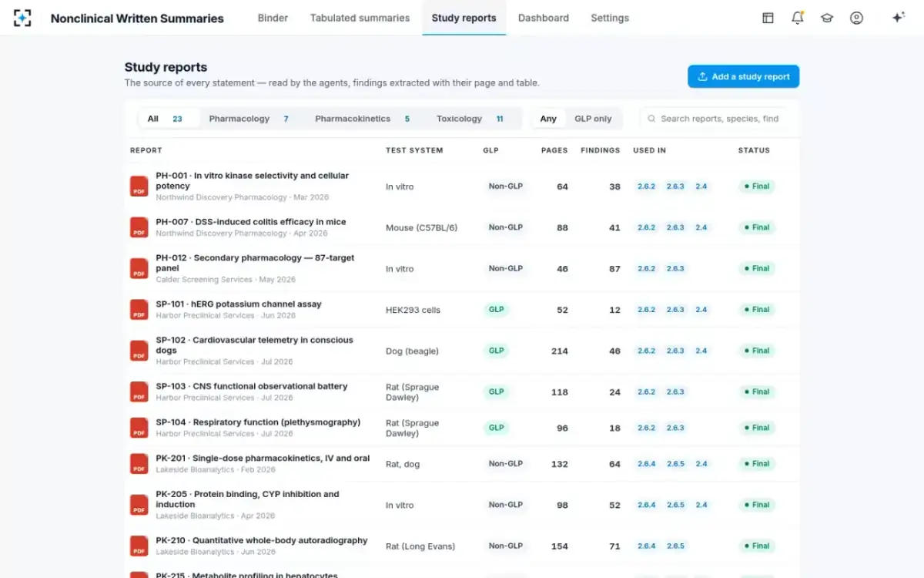Open the PDF icon for SP-103 report

tap(139, 392)
